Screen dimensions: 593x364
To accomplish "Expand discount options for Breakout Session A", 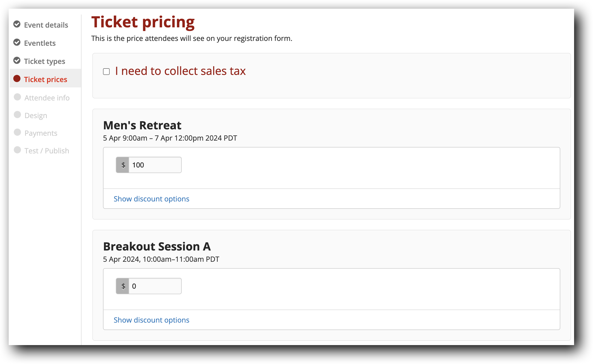I will click(x=151, y=320).
